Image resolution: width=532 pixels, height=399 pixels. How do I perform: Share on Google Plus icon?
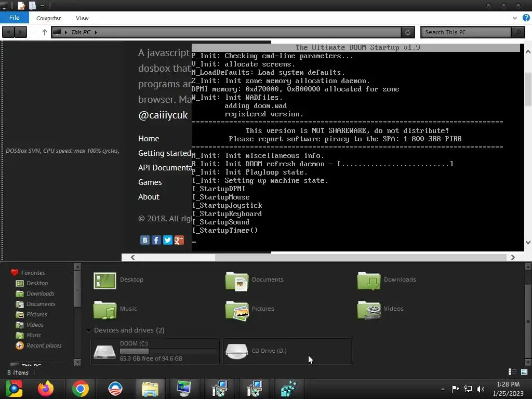point(179,240)
